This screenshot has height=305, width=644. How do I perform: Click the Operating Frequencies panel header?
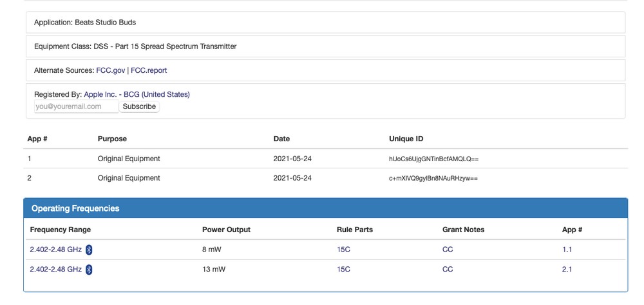point(326,208)
